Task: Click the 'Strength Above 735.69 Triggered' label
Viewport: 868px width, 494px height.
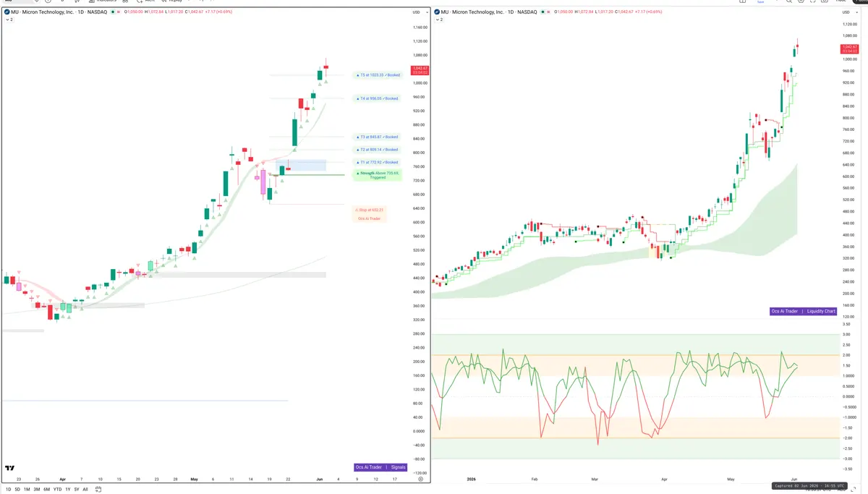Action: 378,175
